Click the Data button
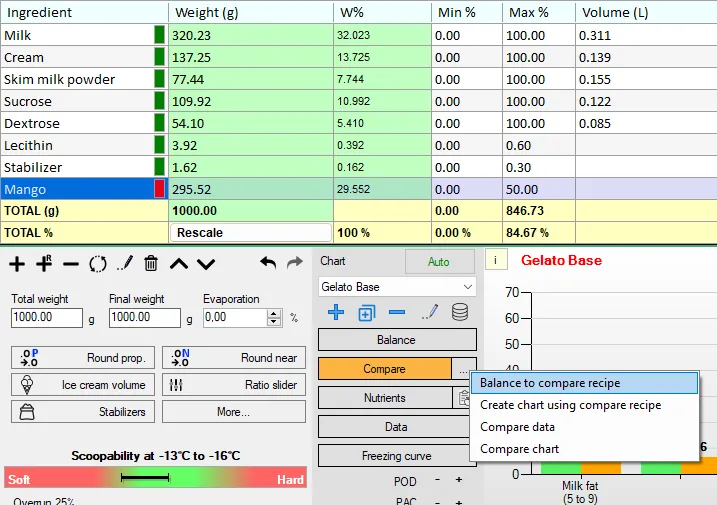Viewport: 717px width, 505px height. (x=397, y=427)
